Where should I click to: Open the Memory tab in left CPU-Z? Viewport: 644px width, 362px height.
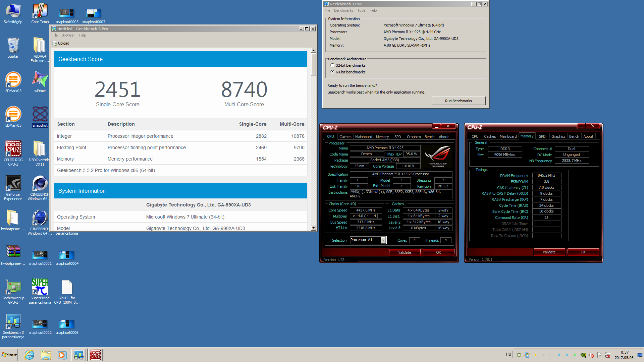pyautogui.click(x=382, y=137)
